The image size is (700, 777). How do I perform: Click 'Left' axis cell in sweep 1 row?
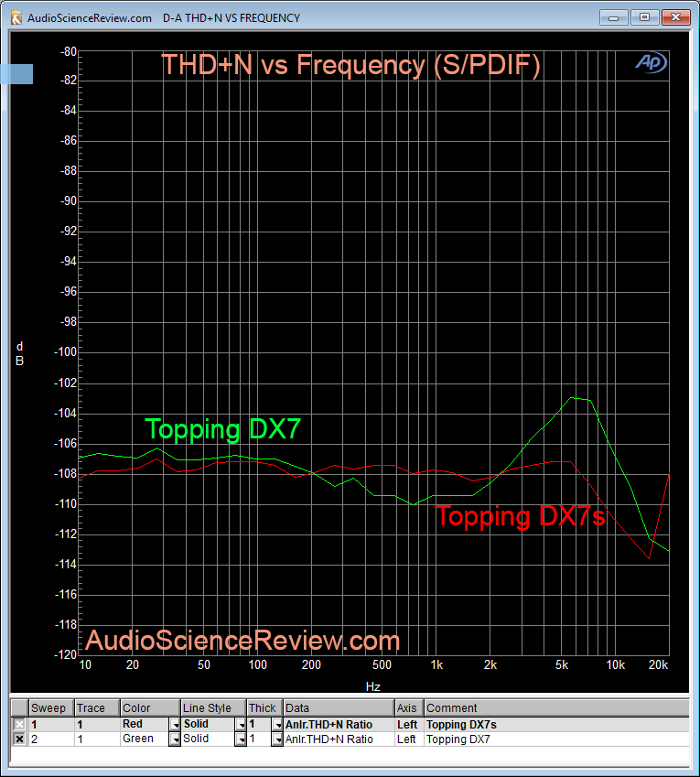click(409, 725)
